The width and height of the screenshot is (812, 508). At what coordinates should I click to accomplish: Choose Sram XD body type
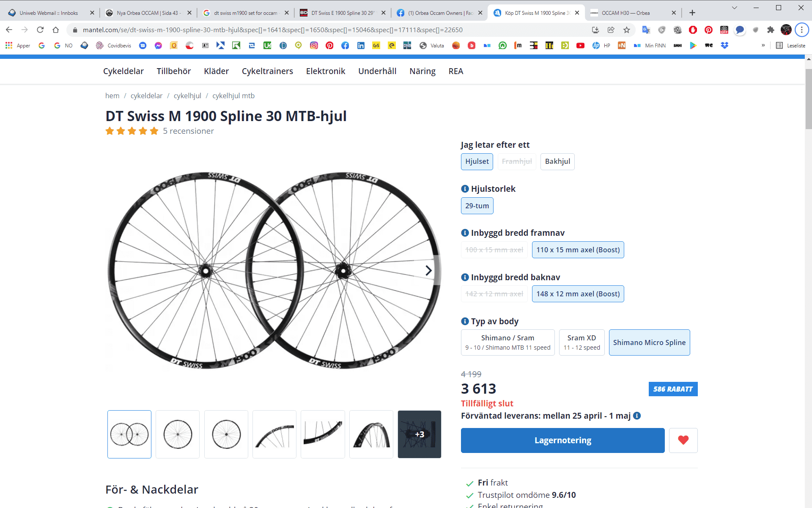[582, 342]
